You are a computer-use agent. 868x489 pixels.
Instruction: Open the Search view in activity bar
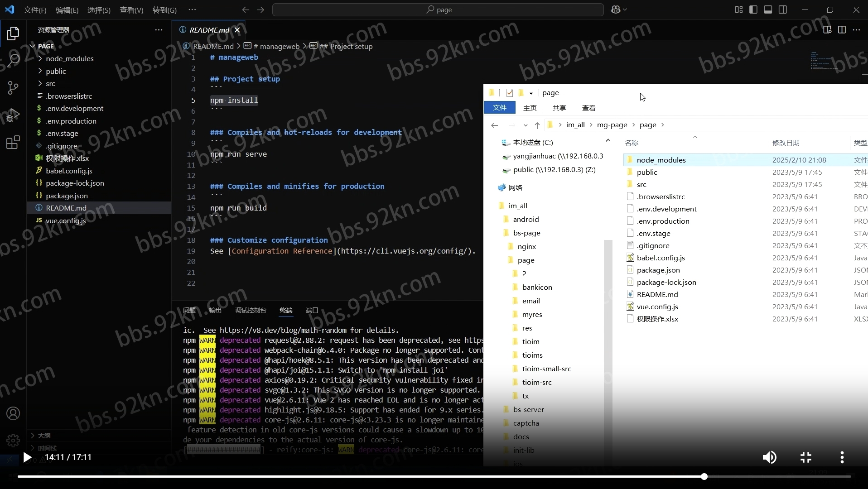(13, 60)
